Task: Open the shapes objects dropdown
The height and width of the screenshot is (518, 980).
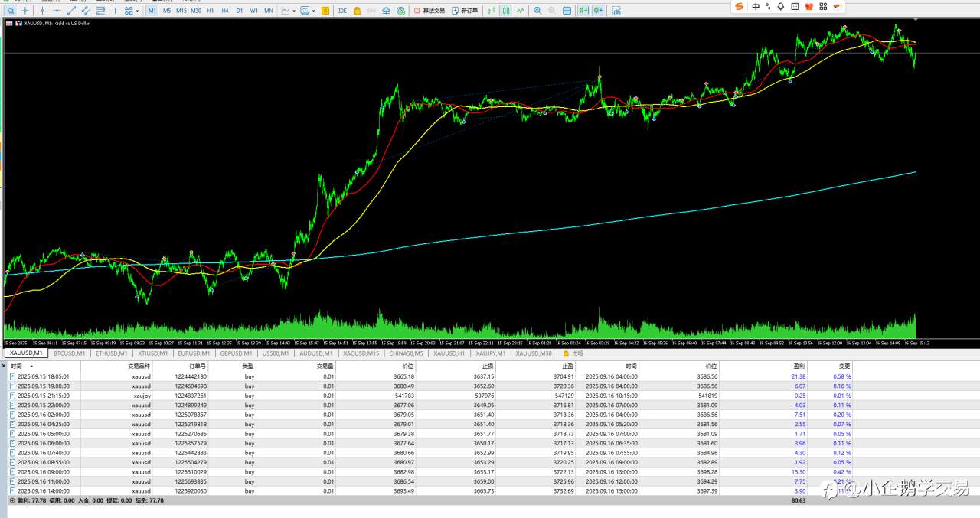Action: (132, 11)
